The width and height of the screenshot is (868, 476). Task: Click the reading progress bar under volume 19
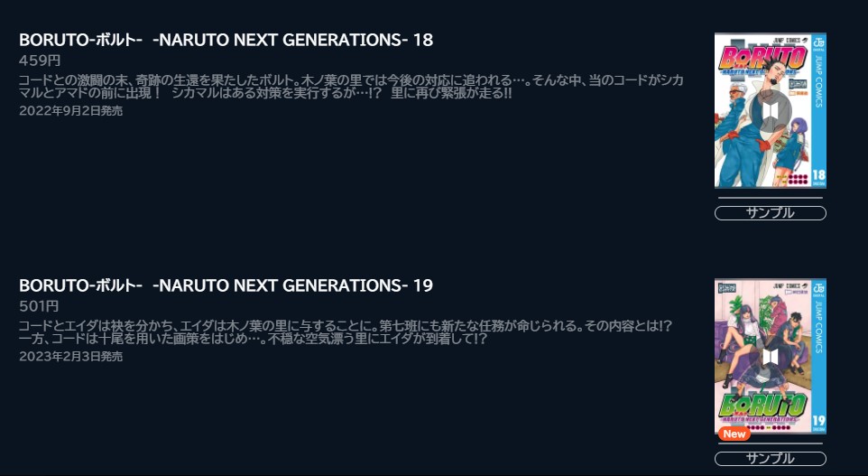pyautogui.click(x=770, y=443)
